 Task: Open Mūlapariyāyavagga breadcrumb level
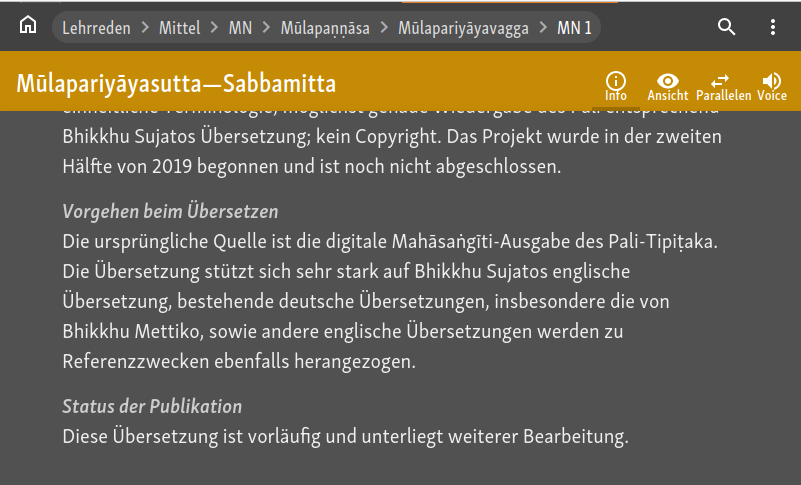click(x=463, y=28)
